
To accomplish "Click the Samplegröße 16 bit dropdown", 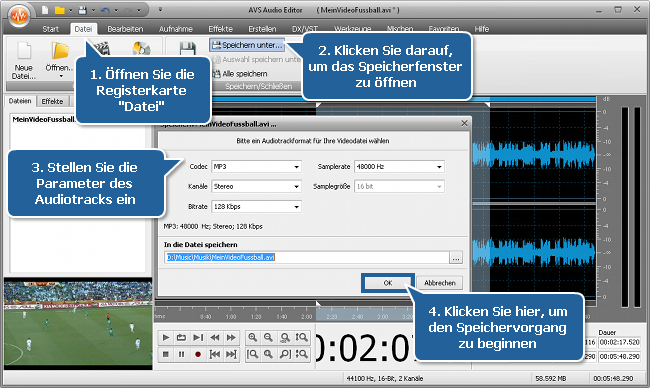I will pos(399,187).
